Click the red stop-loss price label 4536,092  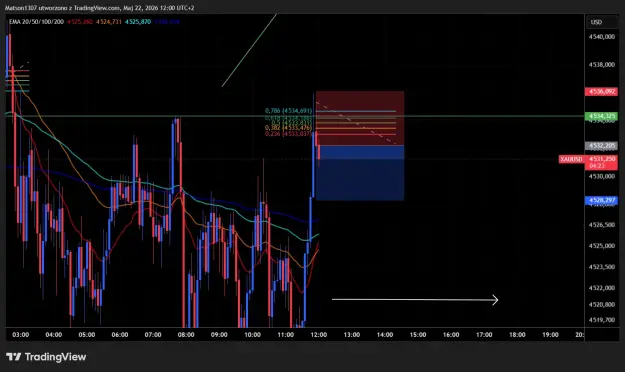pyautogui.click(x=601, y=91)
